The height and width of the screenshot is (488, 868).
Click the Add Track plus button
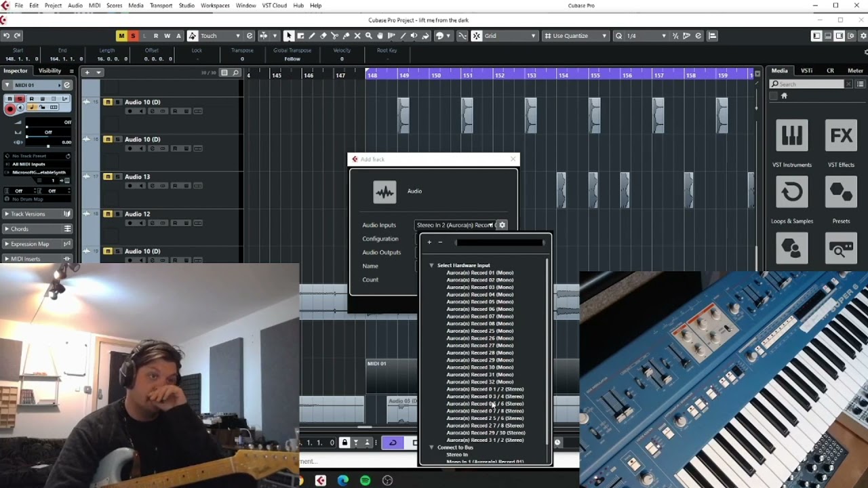click(x=87, y=73)
